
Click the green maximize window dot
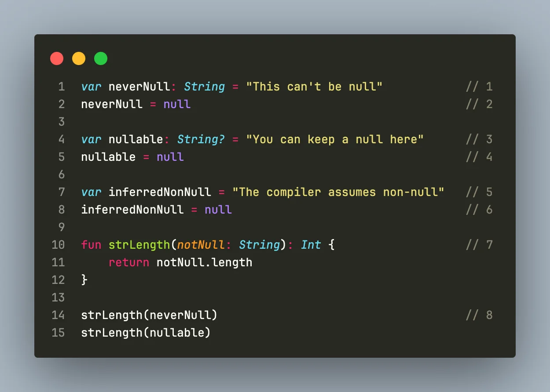click(101, 58)
